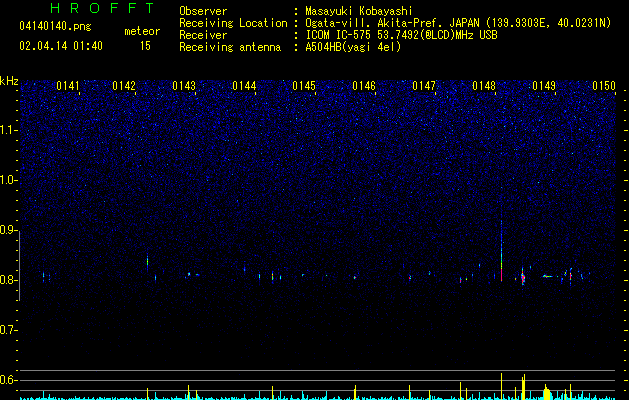Click the 0149 time marker
The height and width of the screenshot is (400, 629).
point(544,86)
